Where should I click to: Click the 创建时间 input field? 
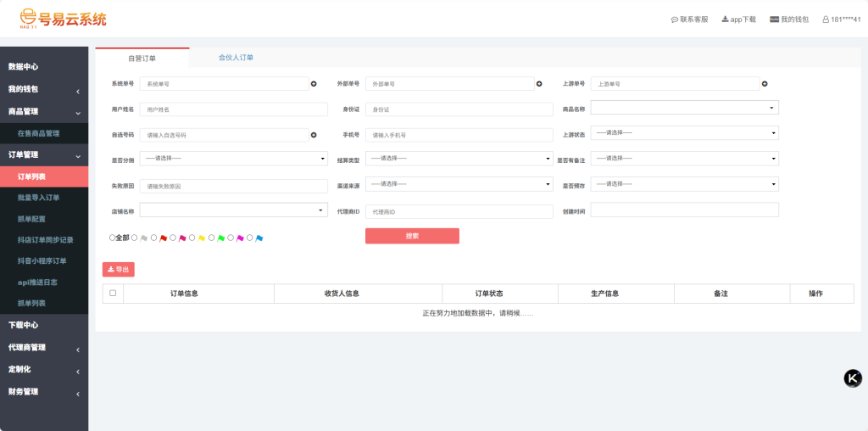pyautogui.click(x=684, y=210)
